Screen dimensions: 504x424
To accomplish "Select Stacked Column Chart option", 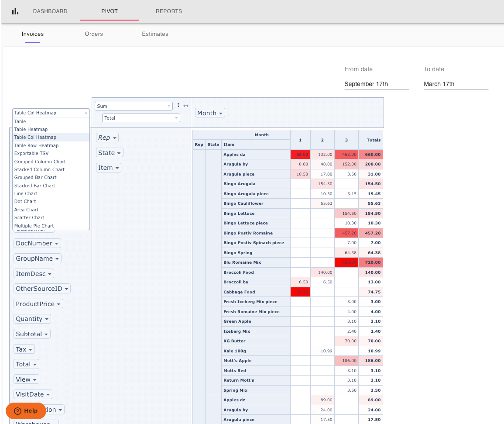I will coord(51,169).
